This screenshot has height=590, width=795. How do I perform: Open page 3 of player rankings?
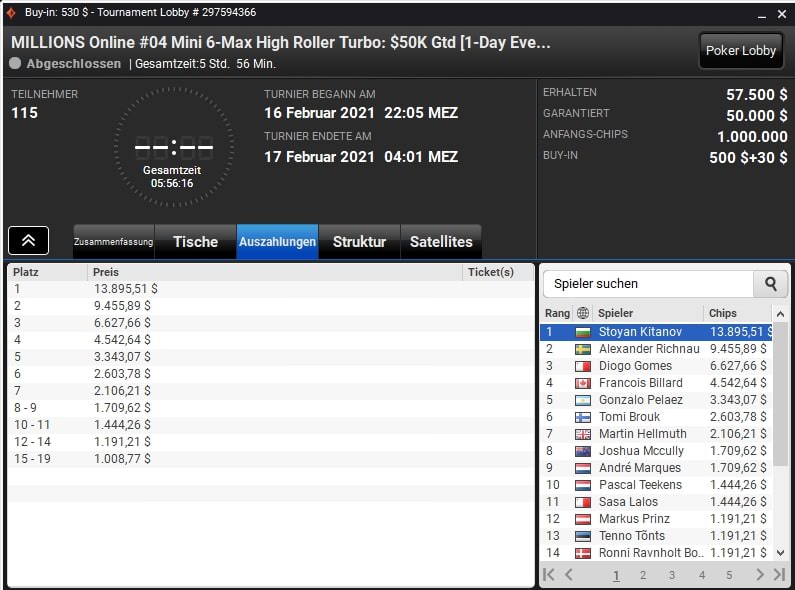pyautogui.click(x=672, y=575)
